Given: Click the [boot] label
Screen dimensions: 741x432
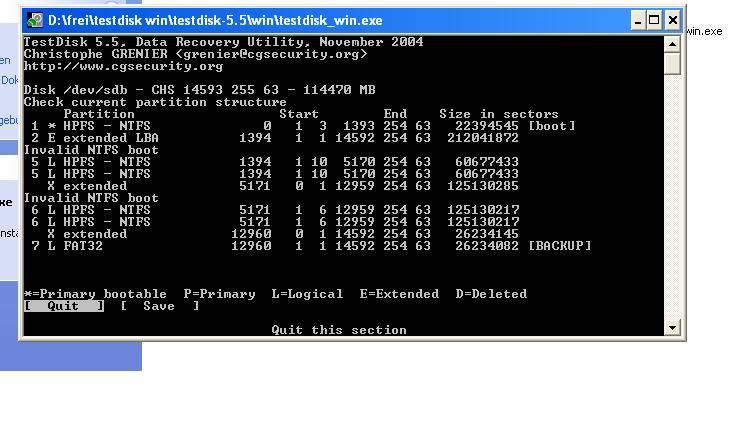Looking at the screenshot, I should point(551,126).
